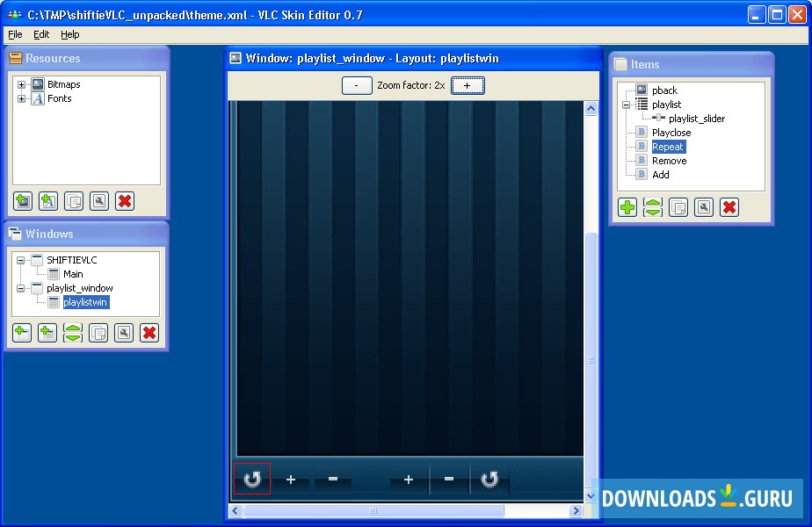Select playlist_window in Windows tree
The width and height of the screenshot is (812, 527).
point(80,288)
